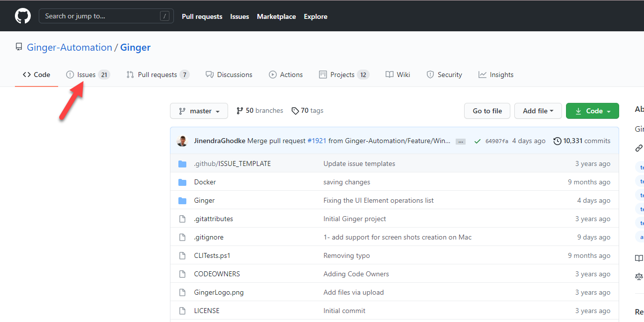Click the Ginger-Automation organization link

[x=70, y=47]
